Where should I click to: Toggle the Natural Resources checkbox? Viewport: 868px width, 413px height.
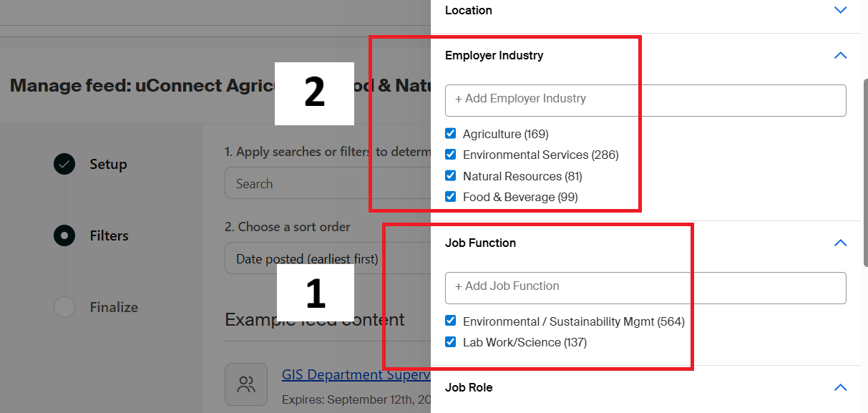click(451, 176)
